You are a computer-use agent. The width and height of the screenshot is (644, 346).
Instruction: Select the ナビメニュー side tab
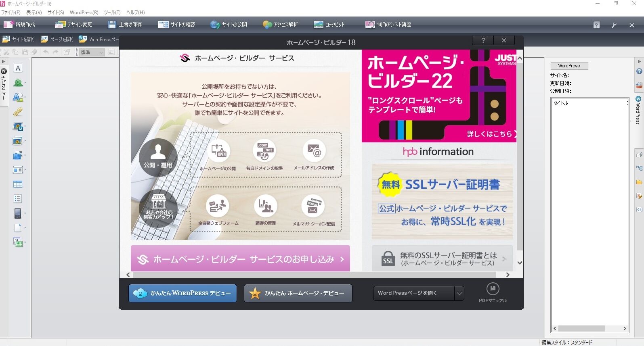(4, 84)
